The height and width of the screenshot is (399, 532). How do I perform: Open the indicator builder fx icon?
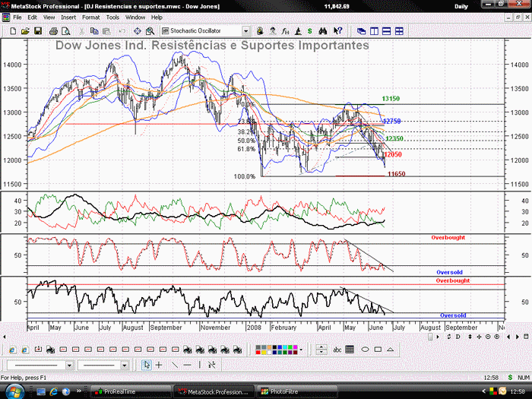285,31
